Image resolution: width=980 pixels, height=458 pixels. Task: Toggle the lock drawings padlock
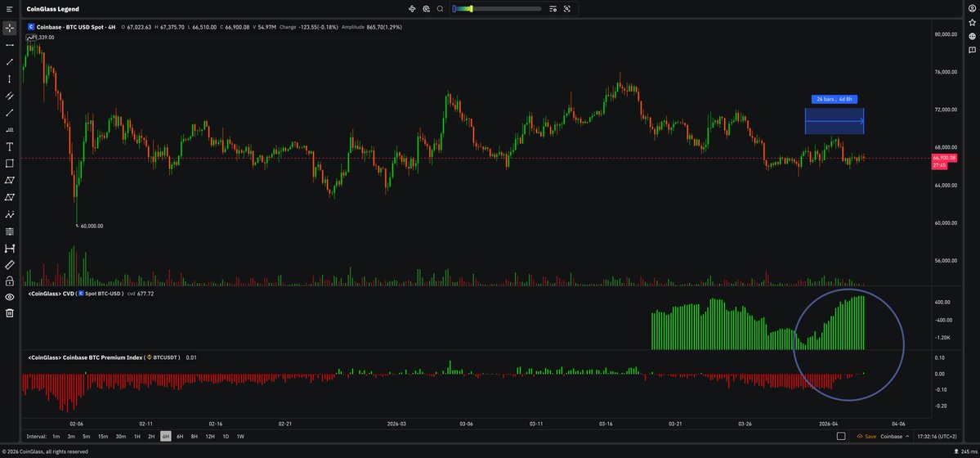point(9,281)
